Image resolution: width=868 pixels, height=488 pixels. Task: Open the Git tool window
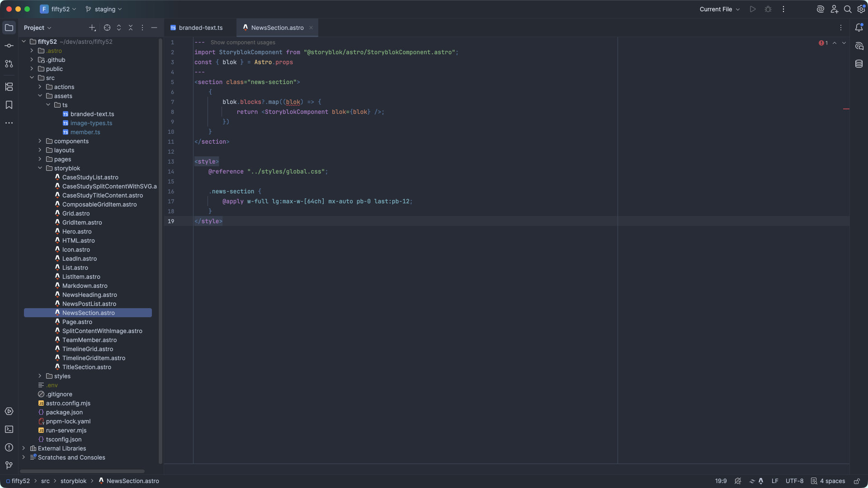pyautogui.click(x=9, y=465)
